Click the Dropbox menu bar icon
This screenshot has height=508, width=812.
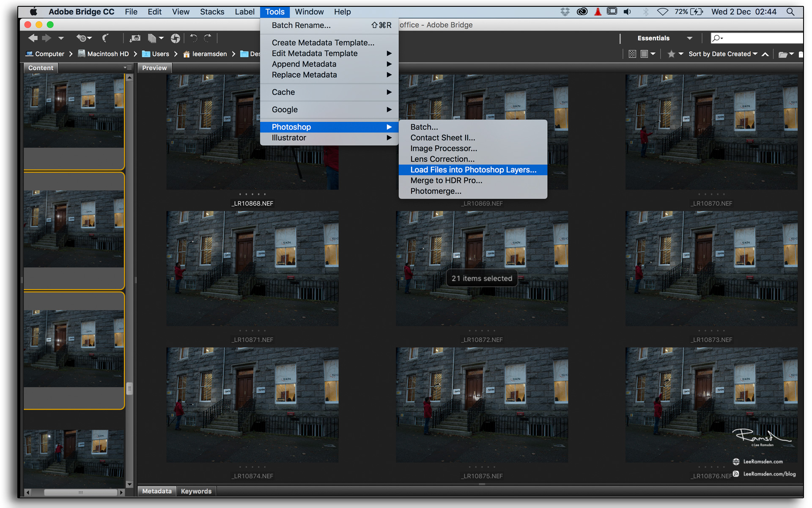[565, 12]
